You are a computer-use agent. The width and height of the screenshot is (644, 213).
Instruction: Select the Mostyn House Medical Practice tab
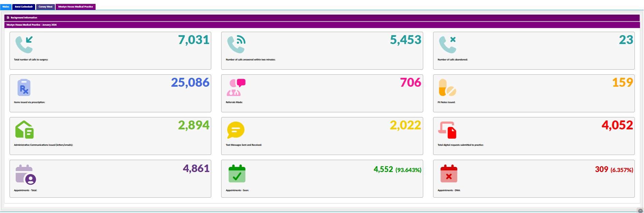coord(75,7)
